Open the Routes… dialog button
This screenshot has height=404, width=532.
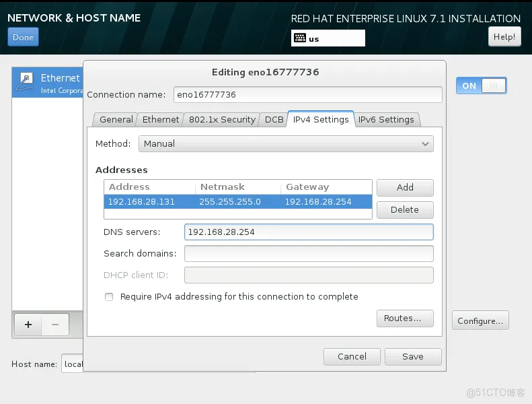pyautogui.click(x=405, y=318)
